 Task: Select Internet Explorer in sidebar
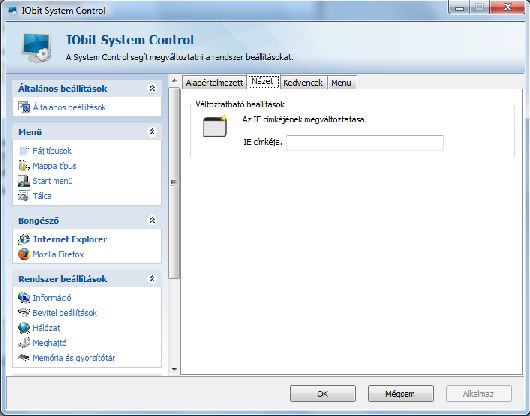coord(70,239)
